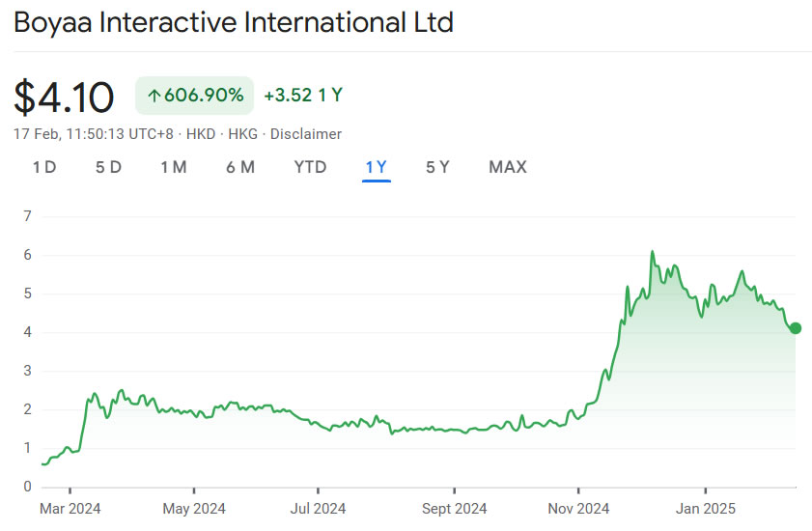The image size is (812, 531).
Task: Select the YTD range tab
Action: click(310, 167)
